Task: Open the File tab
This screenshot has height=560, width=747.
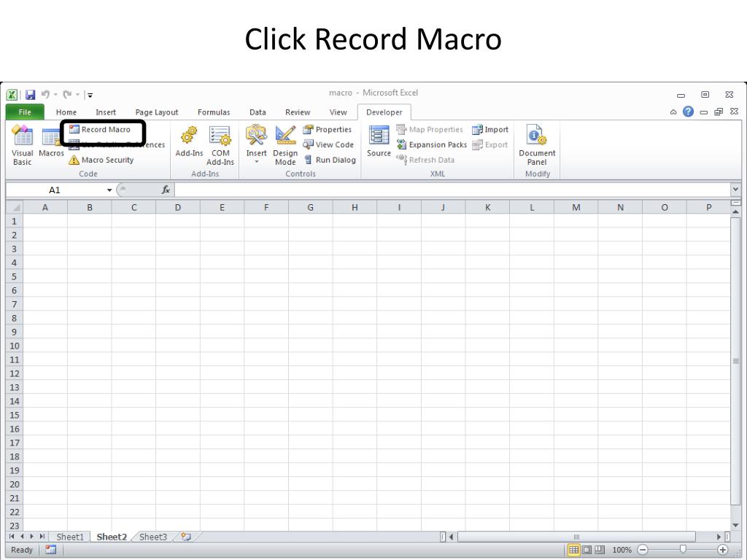Action: (25, 112)
